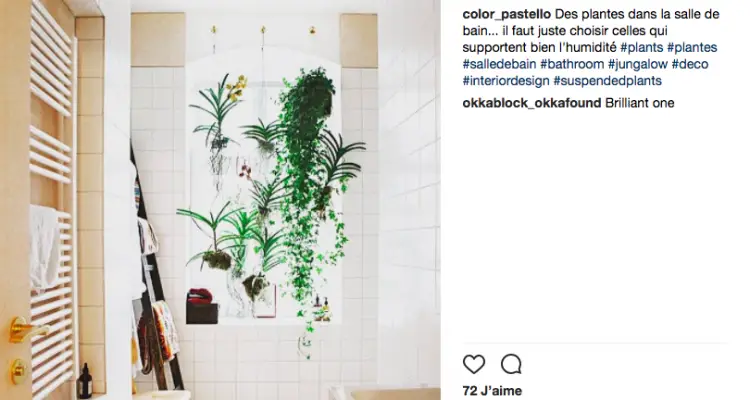The height and width of the screenshot is (400, 750).
Task: Open the #interiordesign hashtag
Action: click(506, 80)
